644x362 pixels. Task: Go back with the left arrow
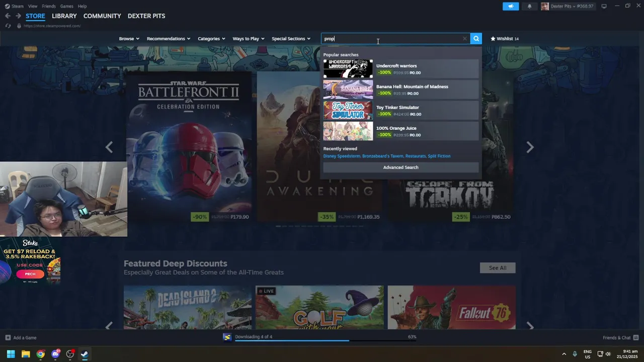pyautogui.click(x=8, y=16)
